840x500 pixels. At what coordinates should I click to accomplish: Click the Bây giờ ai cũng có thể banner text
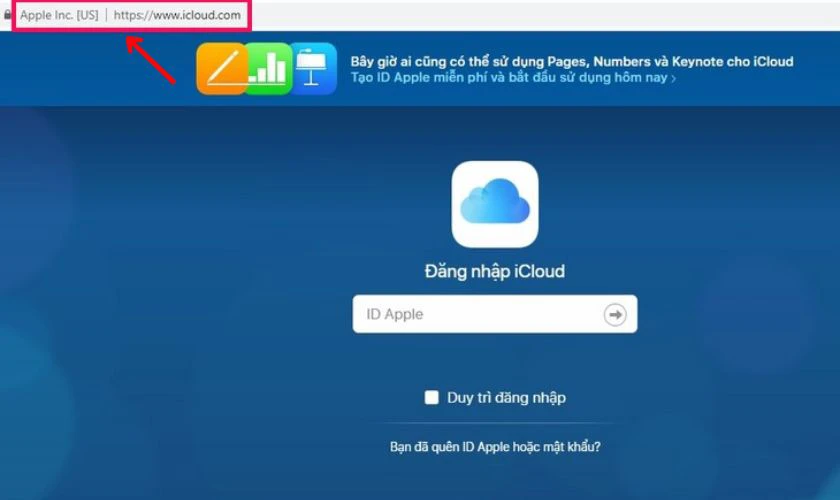point(572,62)
